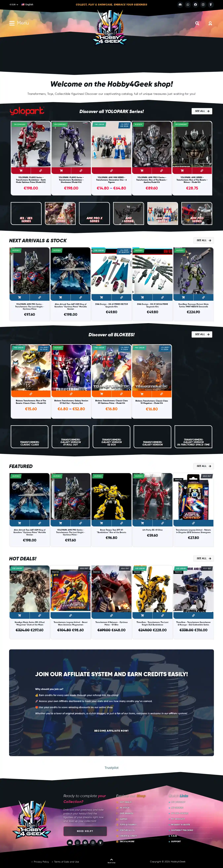Select Transformers Classic Class category tile
The width and height of the screenshot is (223, 868).
(30, 437)
